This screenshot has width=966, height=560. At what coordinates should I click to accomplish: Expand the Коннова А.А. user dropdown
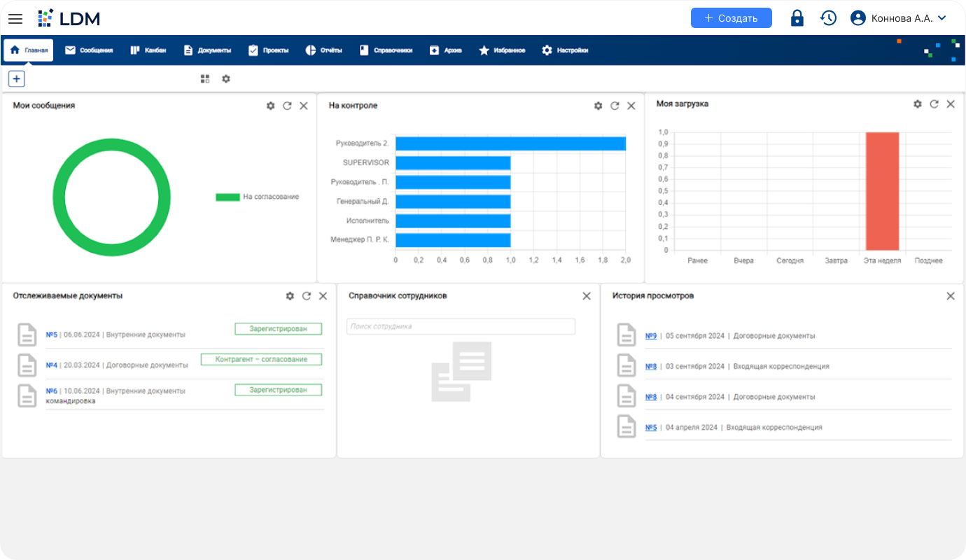pyautogui.click(x=941, y=18)
